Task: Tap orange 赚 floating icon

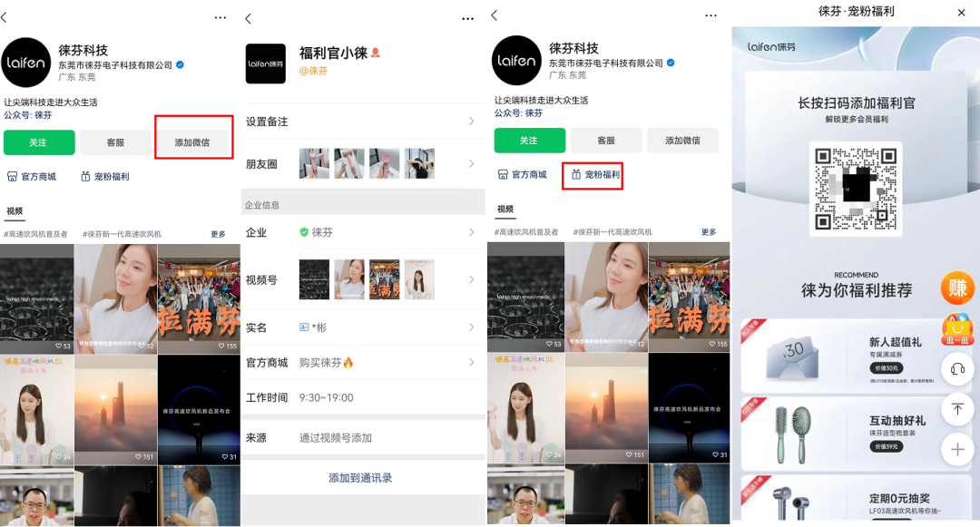Action: [957, 288]
